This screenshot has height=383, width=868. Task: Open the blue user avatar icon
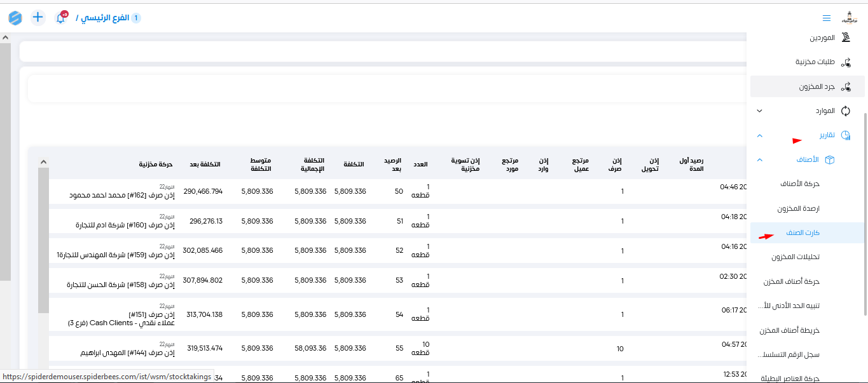tap(15, 18)
